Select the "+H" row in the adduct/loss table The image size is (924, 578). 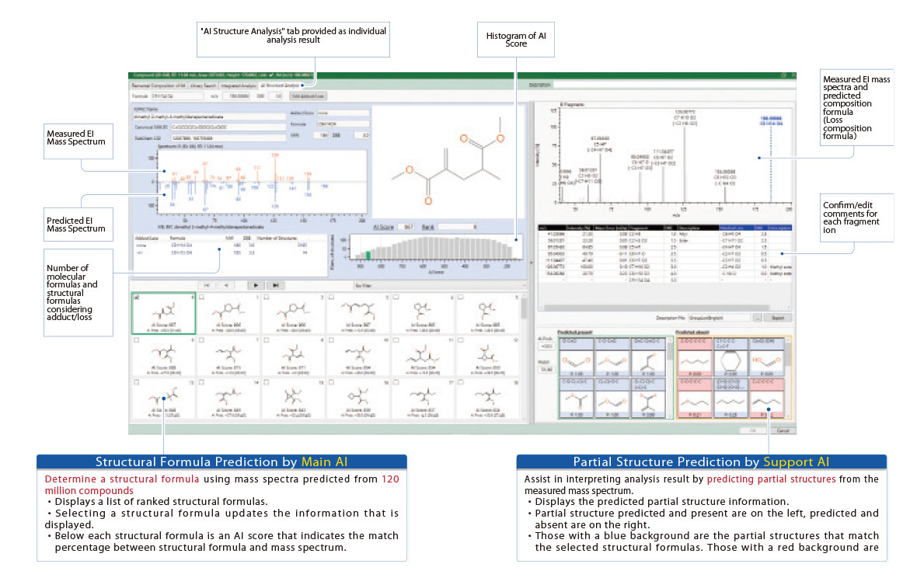230,252
